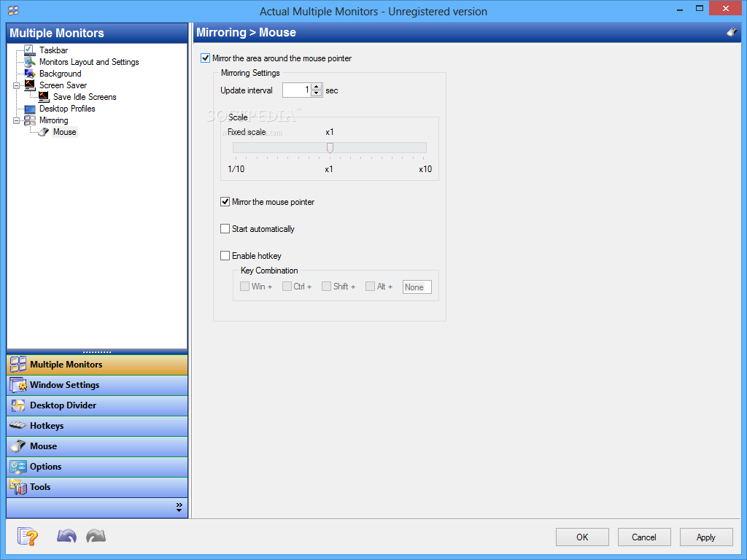The image size is (747, 560).
Task: Click the Apply button
Action: click(x=706, y=537)
